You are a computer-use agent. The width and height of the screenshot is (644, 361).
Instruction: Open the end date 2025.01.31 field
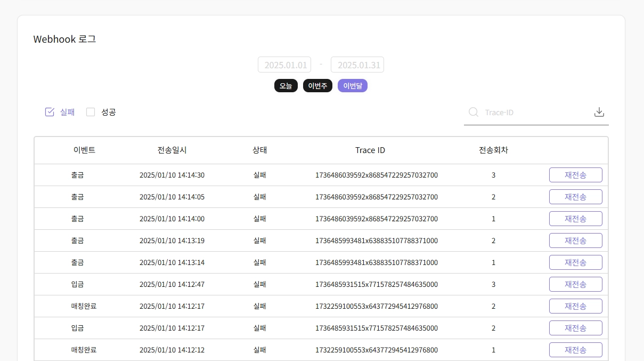pos(357,65)
